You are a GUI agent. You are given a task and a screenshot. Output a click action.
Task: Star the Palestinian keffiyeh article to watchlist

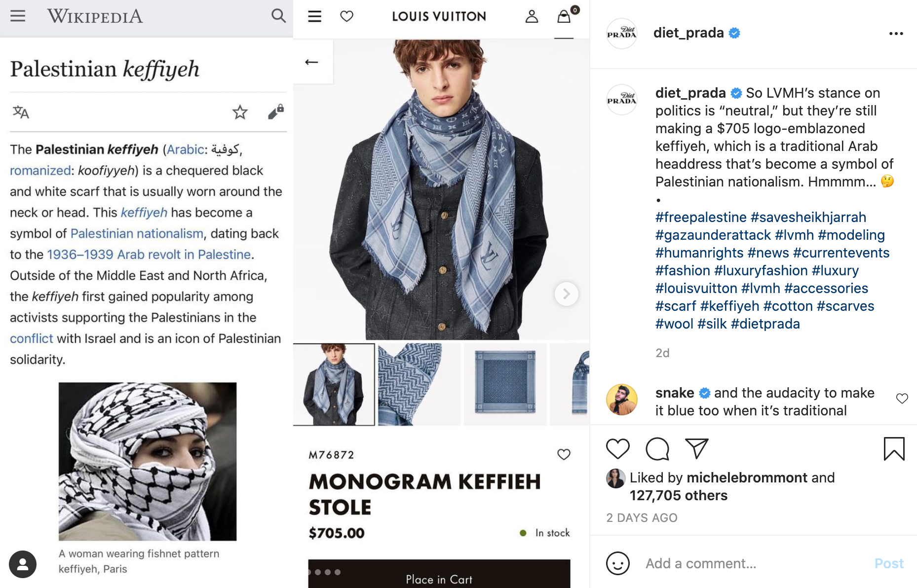(240, 112)
